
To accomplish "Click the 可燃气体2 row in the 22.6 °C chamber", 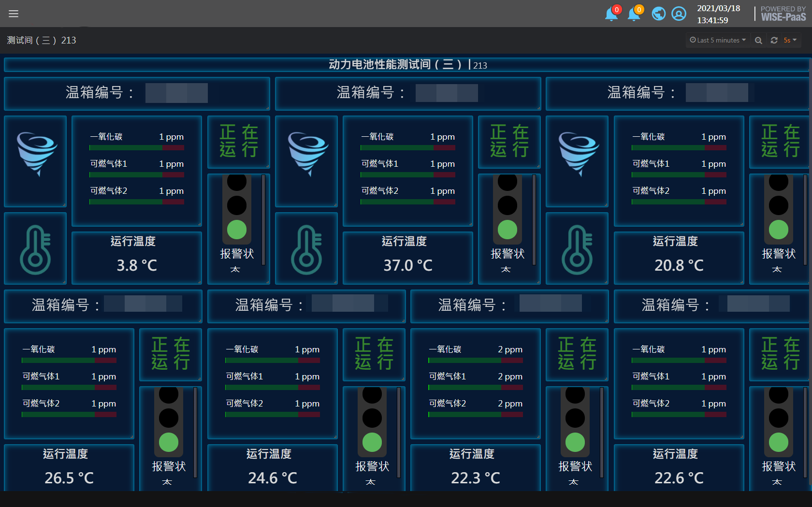I will 679,408.
